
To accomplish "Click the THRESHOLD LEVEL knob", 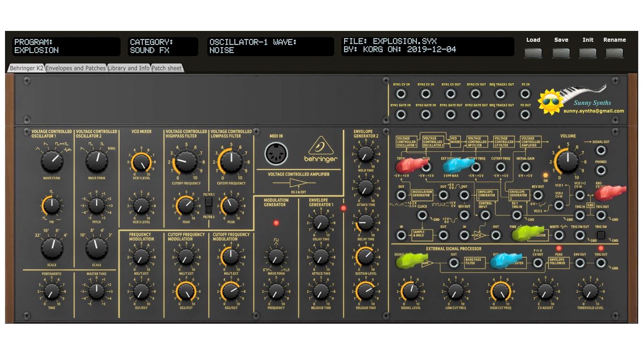I will click(x=590, y=292).
